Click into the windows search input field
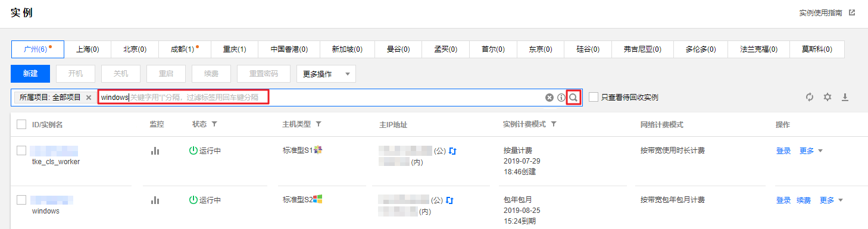Screen dimensions: 868x229 (183, 97)
